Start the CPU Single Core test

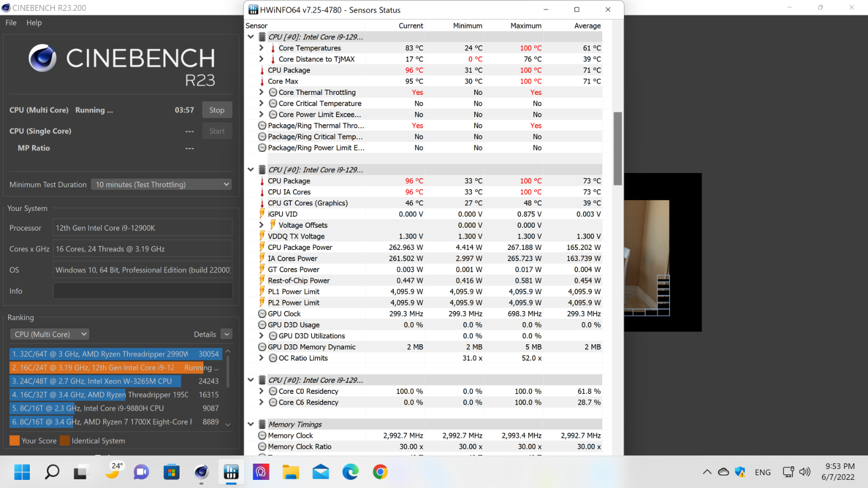pos(217,131)
